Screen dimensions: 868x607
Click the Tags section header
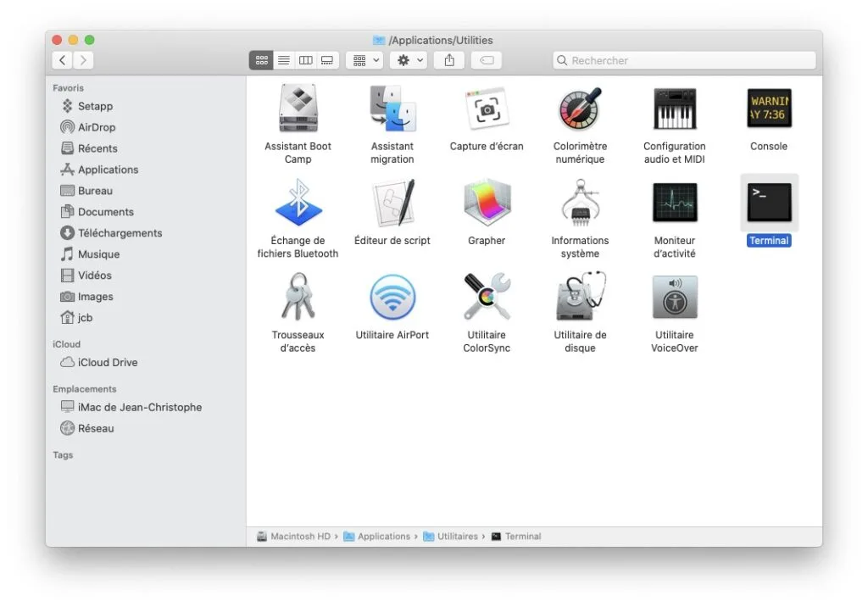point(63,454)
